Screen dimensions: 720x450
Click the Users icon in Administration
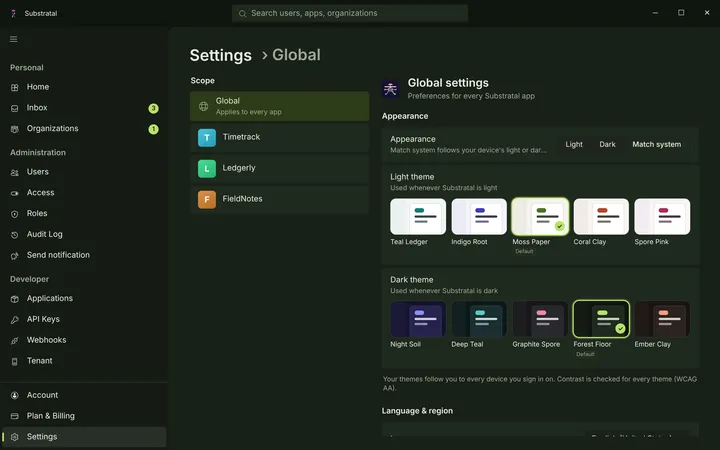(15, 173)
